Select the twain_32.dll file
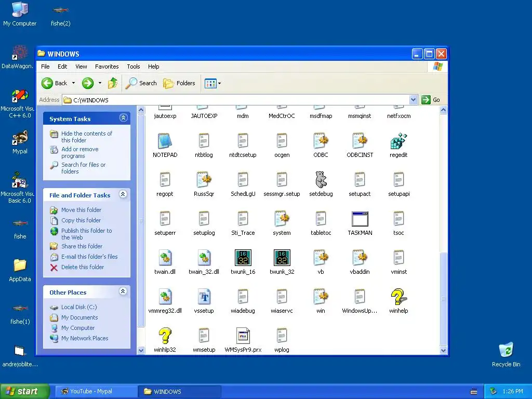The height and width of the screenshot is (399, 532). (x=204, y=258)
